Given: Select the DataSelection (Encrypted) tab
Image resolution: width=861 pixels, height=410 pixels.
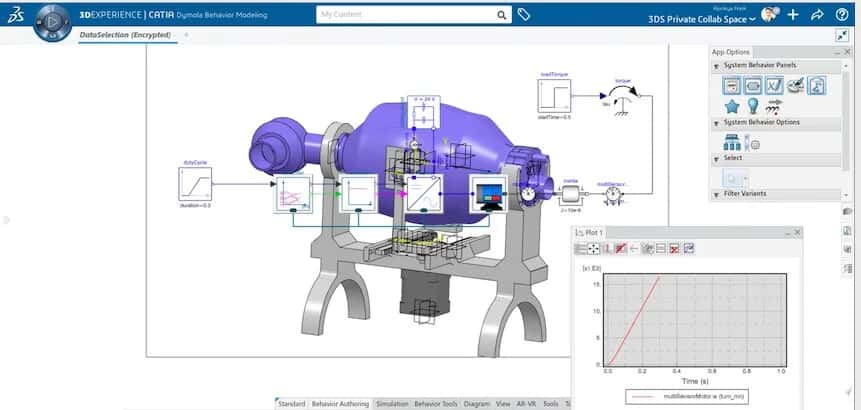Looking at the screenshot, I should point(125,35).
